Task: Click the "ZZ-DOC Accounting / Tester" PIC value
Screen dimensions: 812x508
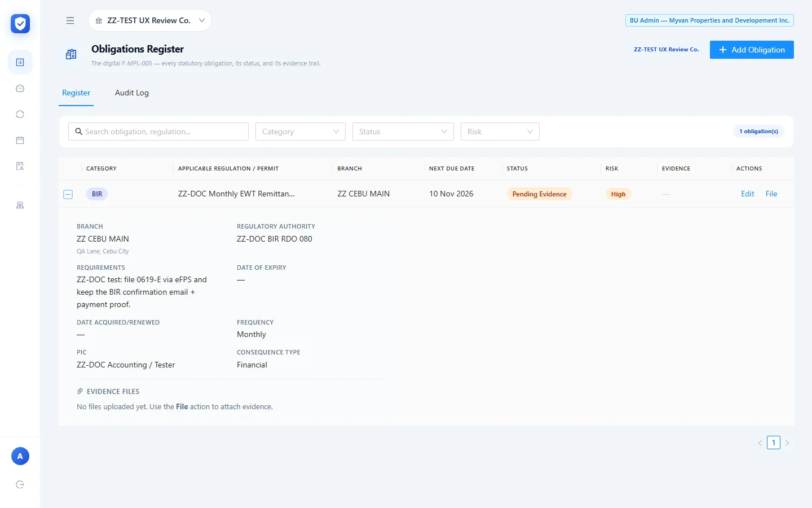Action: [x=126, y=365]
